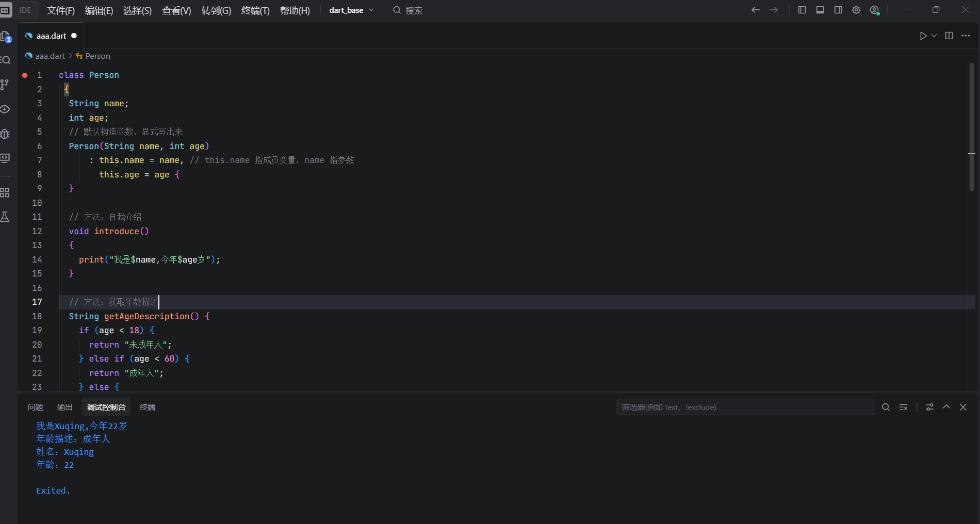Image resolution: width=980 pixels, height=524 pixels.
Task: Click the AI eye-shaped icon in activity bar
Action: [5, 109]
